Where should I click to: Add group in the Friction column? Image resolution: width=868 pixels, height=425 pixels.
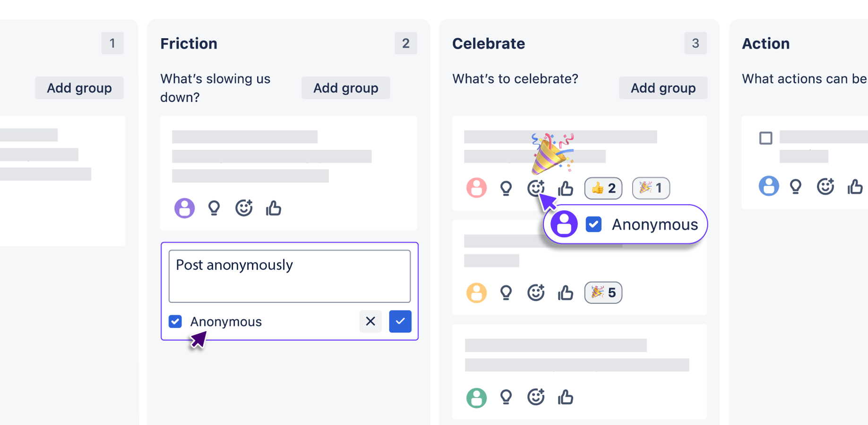pyautogui.click(x=345, y=88)
